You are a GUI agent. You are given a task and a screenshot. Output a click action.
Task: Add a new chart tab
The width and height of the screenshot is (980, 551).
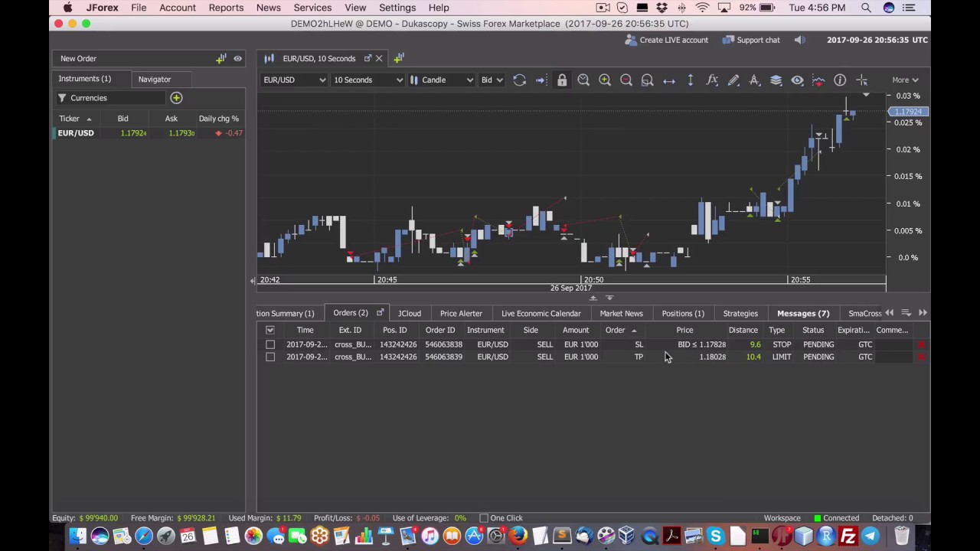point(399,58)
